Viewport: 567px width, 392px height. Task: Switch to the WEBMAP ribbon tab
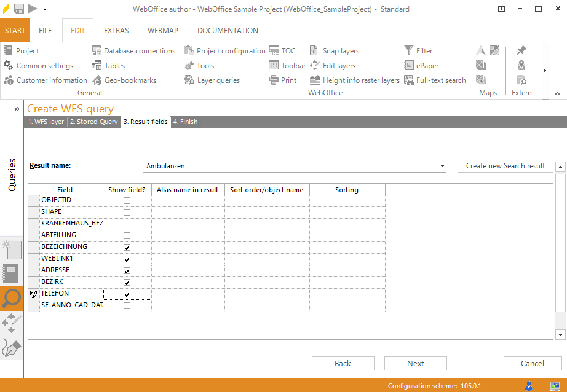[x=159, y=31]
